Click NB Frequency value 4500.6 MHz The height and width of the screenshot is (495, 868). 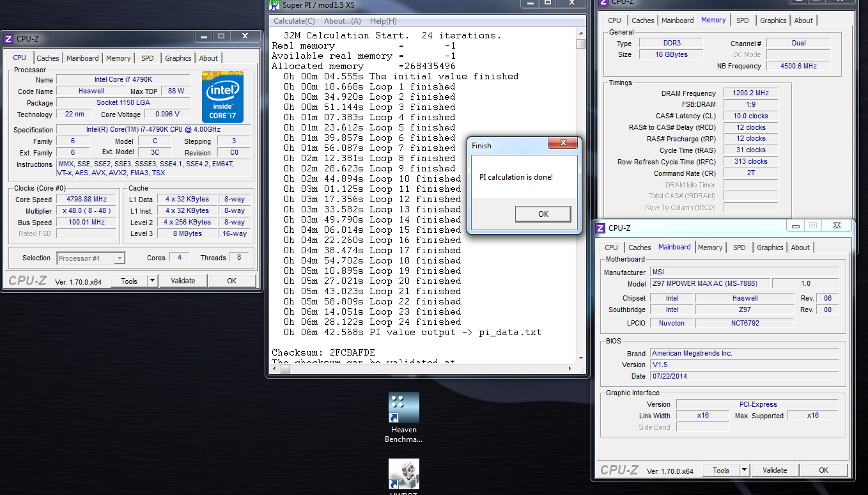[x=798, y=66]
